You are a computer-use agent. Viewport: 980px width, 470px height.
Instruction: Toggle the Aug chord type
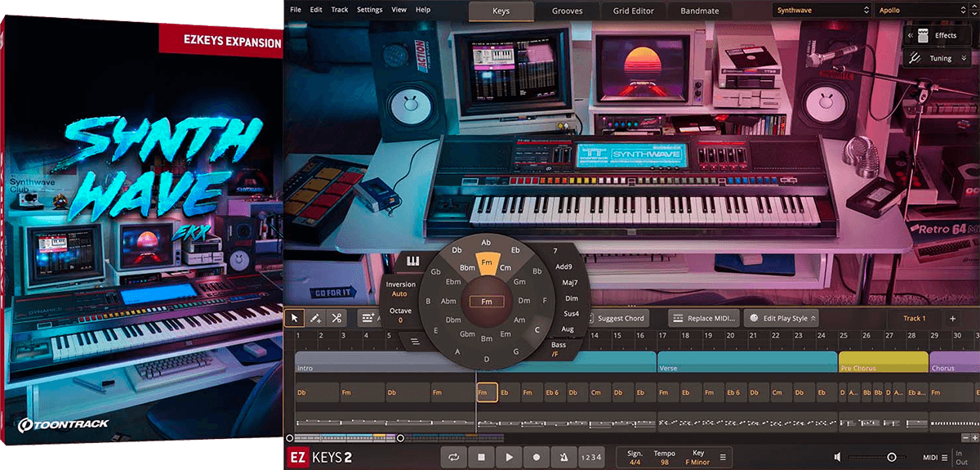[568, 329]
